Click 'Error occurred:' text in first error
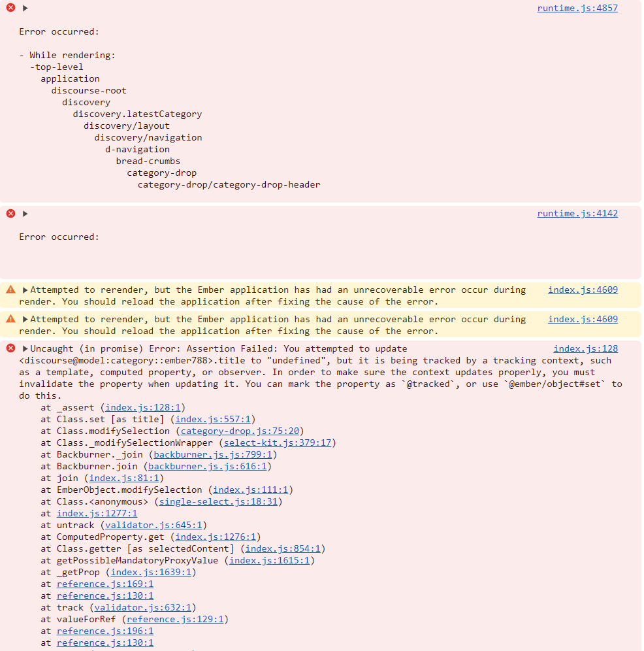Screen dimensions: 644x651 [59, 31]
